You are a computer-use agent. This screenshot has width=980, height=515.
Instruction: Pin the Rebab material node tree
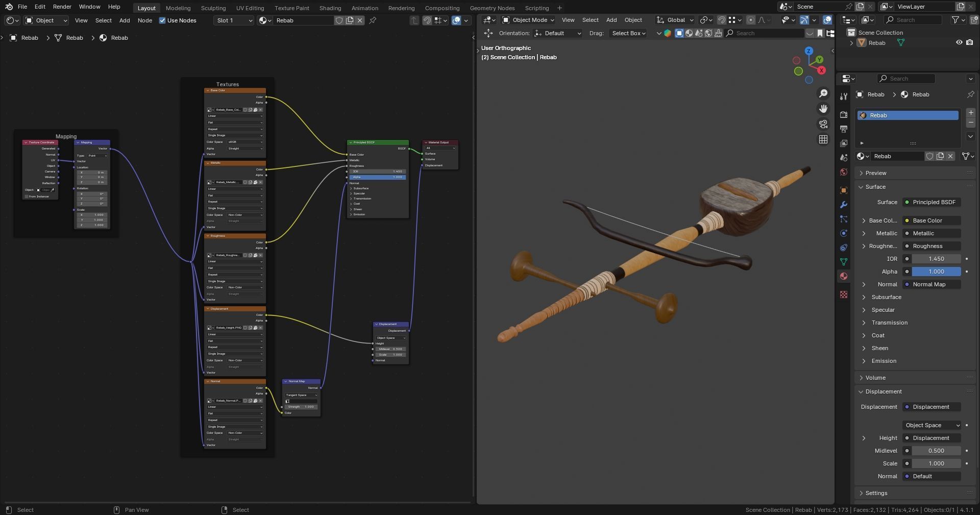click(x=373, y=20)
